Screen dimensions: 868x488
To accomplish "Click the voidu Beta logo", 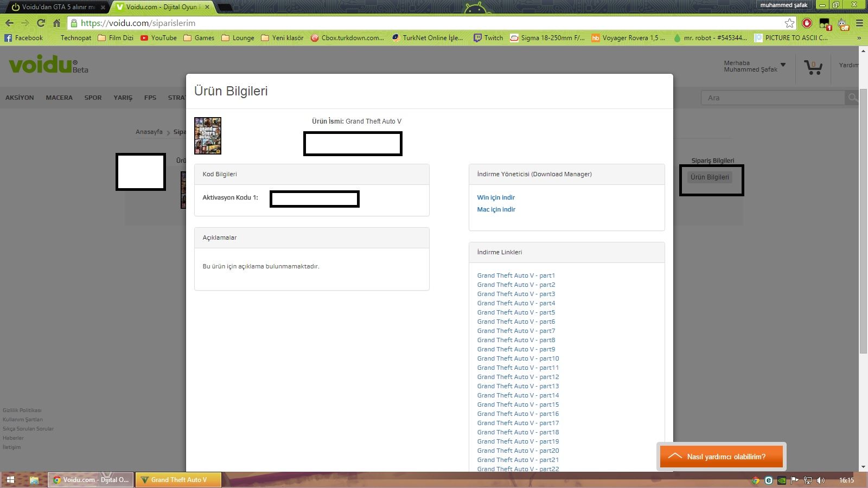I will click(48, 65).
